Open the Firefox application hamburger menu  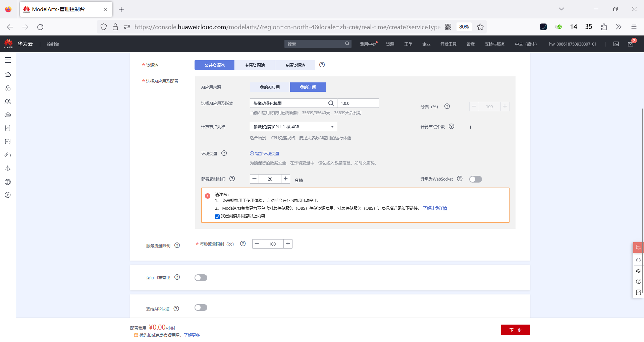click(x=634, y=27)
